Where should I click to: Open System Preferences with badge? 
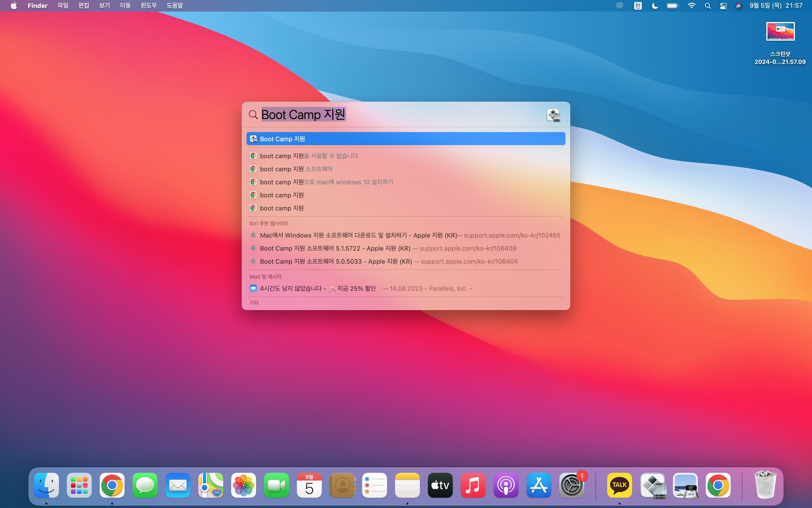pos(572,485)
